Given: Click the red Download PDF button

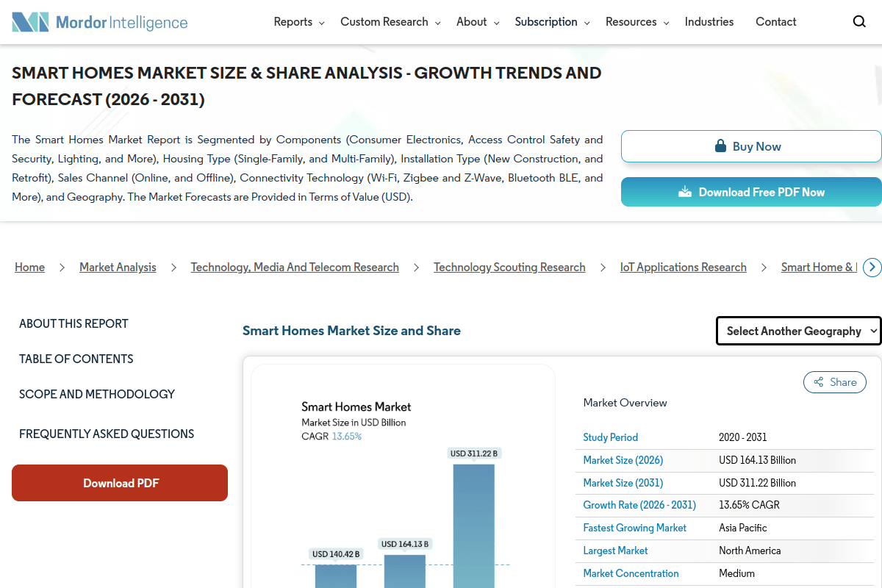Looking at the screenshot, I should (120, 483).
